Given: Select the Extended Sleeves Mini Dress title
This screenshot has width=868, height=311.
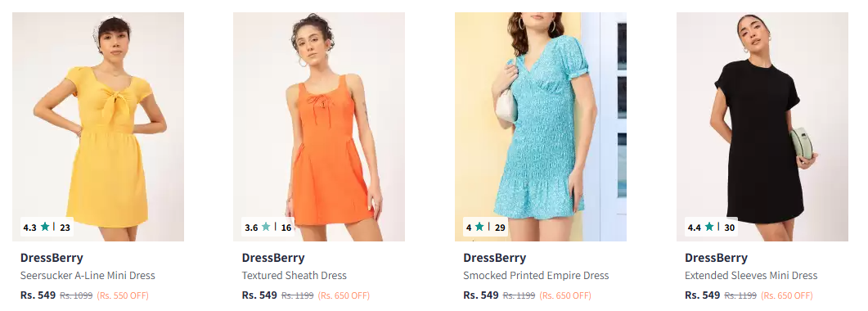Looking at the screenshot, I should pyautogui.click(x=751, y=276).
